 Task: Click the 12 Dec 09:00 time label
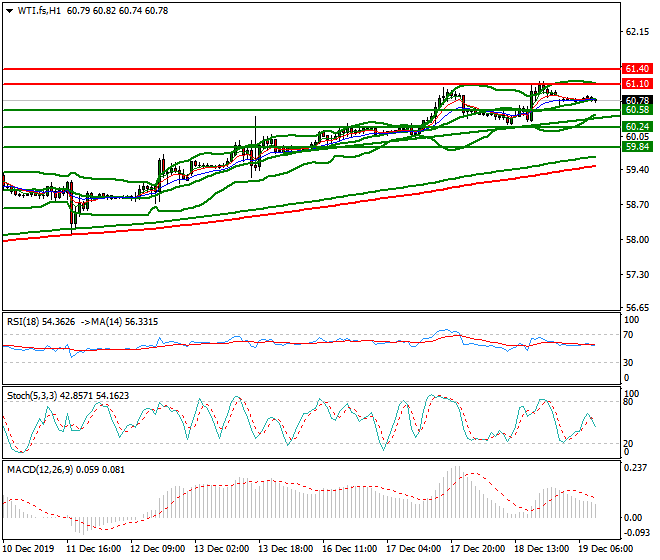tap(158, 549)
